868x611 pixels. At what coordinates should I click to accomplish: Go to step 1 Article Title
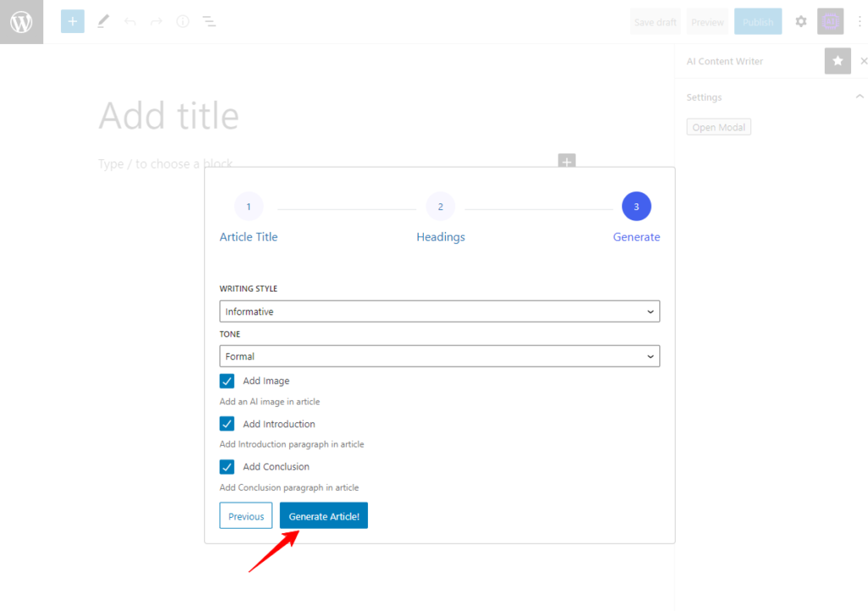point(248,207)
